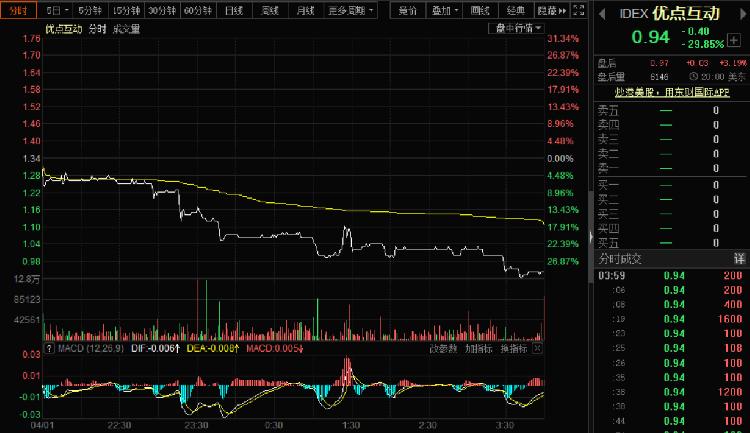
Task: Click the DIF:-0.006 value
Action: point(155,348)
